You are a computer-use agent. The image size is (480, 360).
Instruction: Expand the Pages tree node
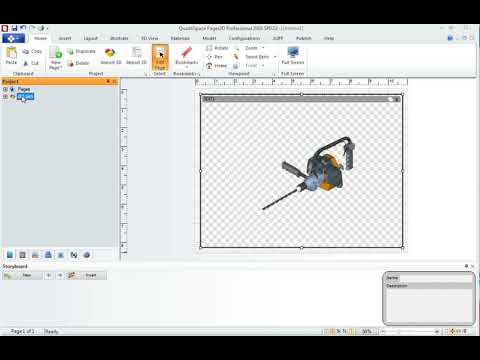tap(5, 89)
